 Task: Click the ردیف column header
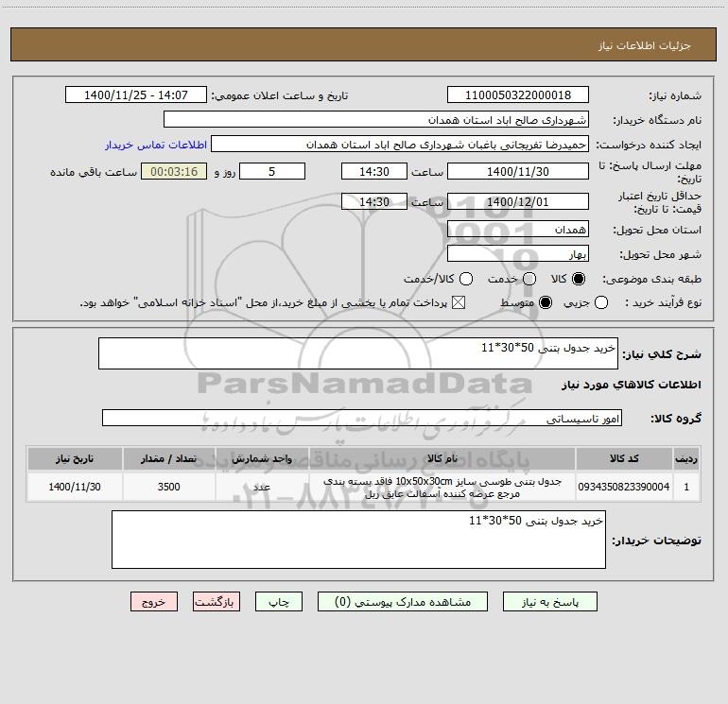point(686,458)
